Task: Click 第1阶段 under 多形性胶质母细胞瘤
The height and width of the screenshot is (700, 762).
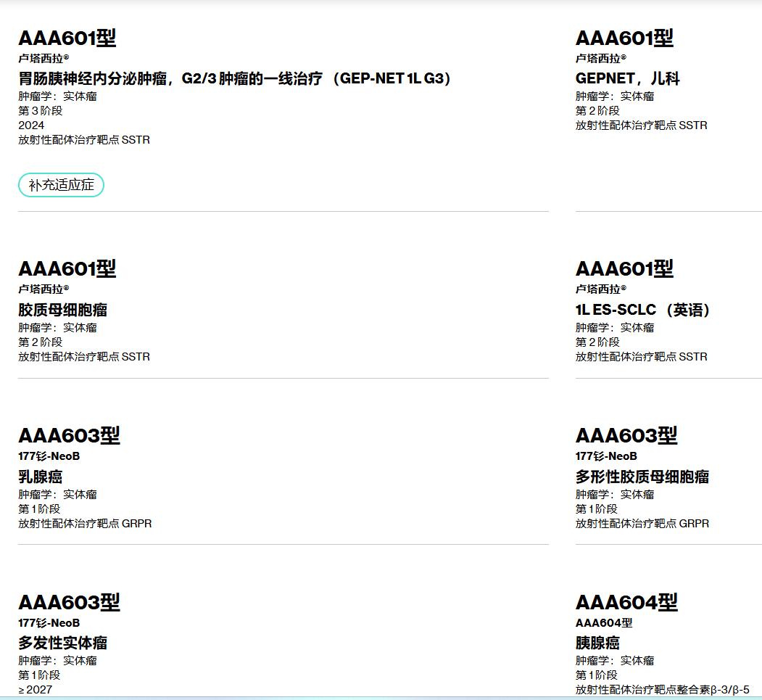Action: (x=596, y=509)
